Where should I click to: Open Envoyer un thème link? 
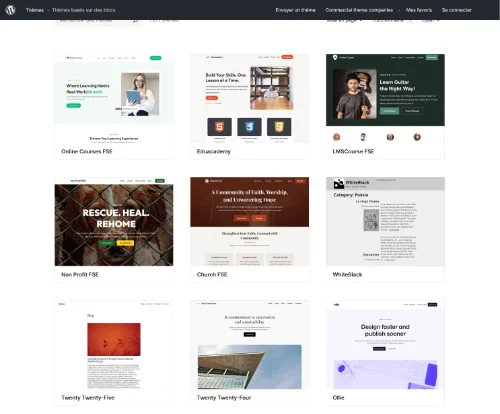[295, 10]
